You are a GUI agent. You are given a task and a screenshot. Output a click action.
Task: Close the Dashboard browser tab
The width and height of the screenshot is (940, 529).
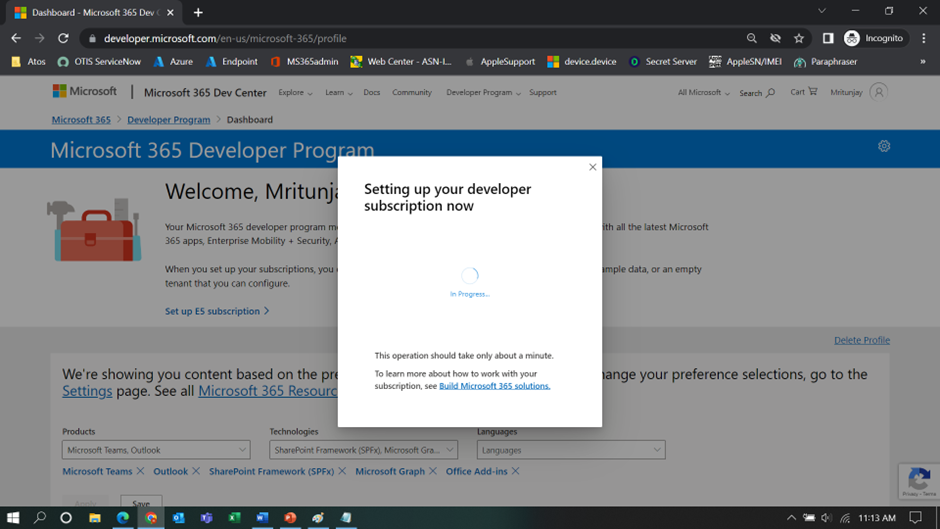[170, 12]
